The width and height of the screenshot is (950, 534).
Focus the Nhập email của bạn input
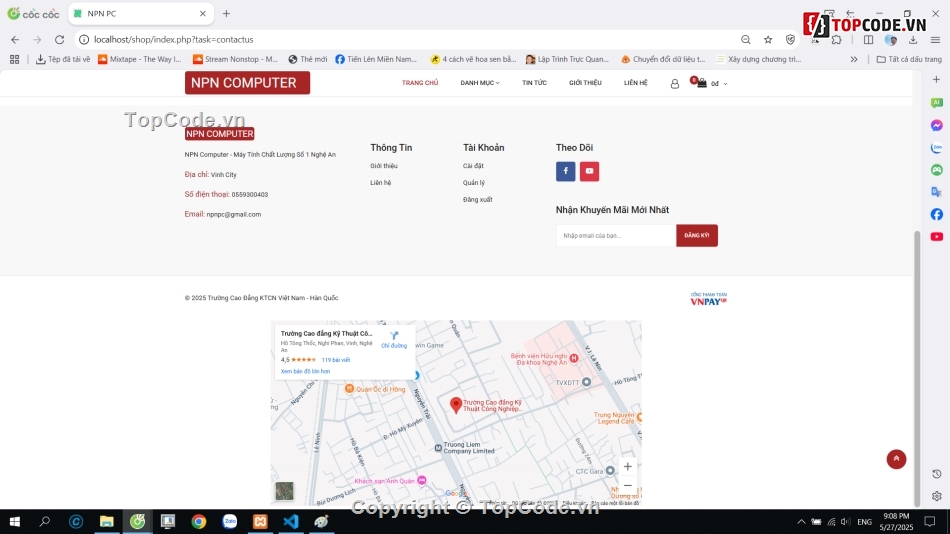616,235
